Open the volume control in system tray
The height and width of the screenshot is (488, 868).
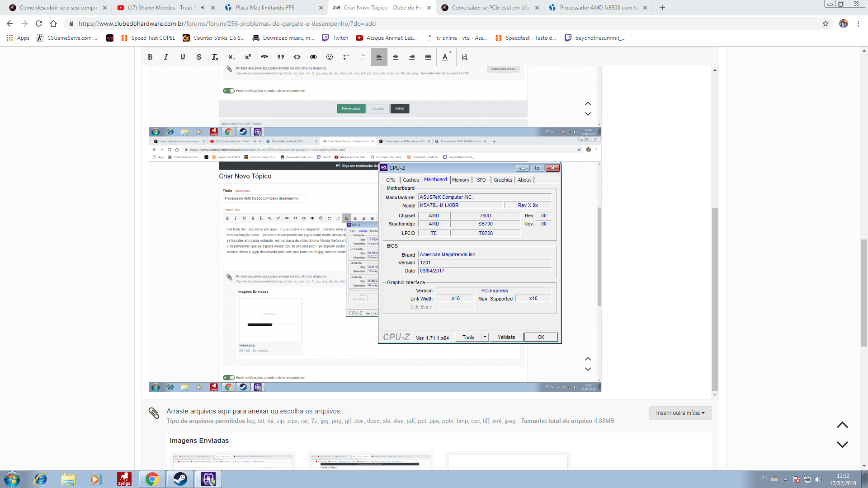pos(818,479)
